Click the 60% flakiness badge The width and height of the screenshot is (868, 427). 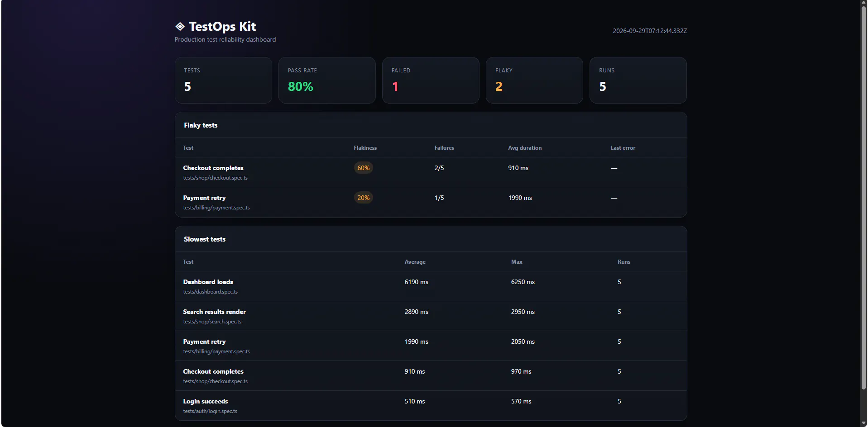tap(364, 168)
